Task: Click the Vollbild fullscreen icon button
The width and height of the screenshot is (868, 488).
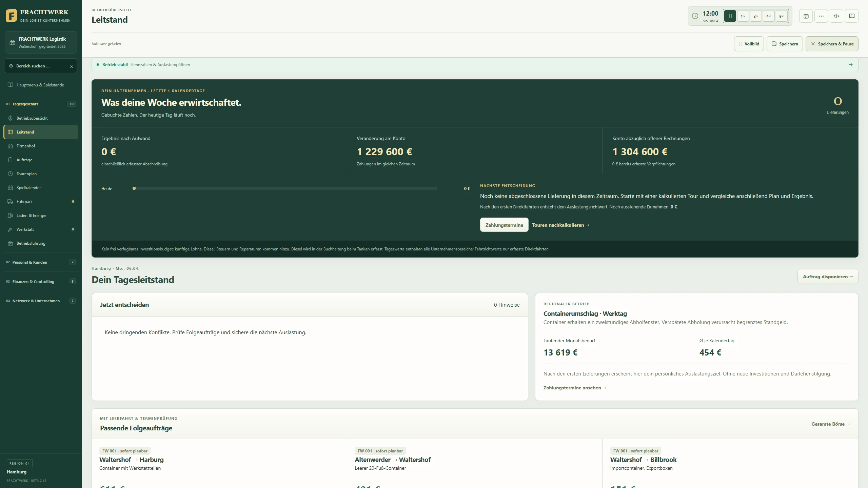Action: [x=749, y=44]
